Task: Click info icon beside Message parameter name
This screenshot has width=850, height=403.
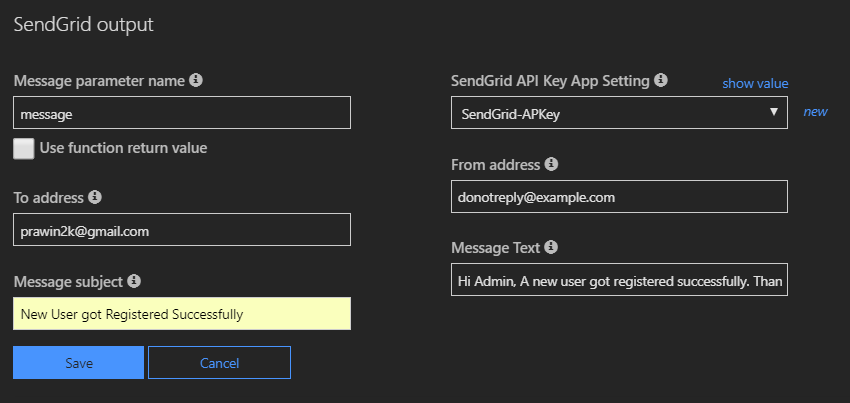Action: pyautogui.click(x=196, y=79)
